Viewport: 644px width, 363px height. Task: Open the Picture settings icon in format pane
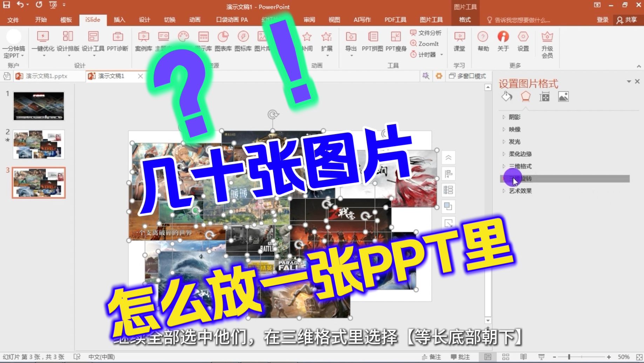pyautogui.click(x=564, y=96)
